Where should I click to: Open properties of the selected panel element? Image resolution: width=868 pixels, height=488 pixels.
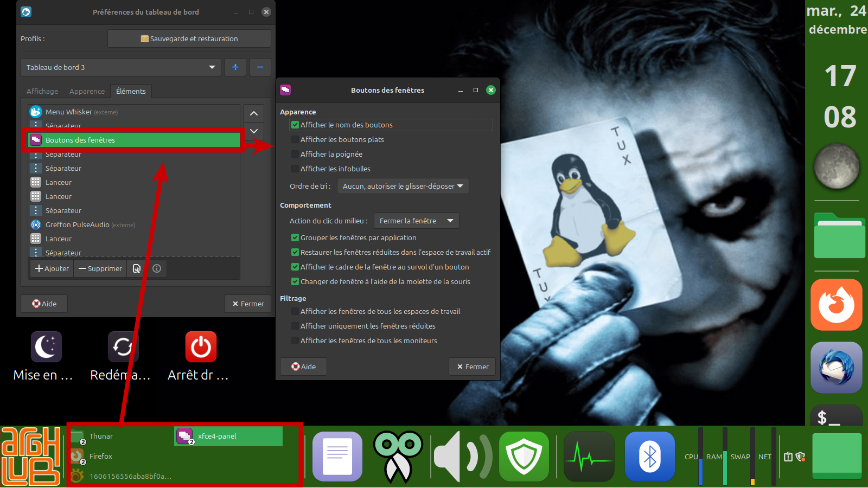point(137,268)
